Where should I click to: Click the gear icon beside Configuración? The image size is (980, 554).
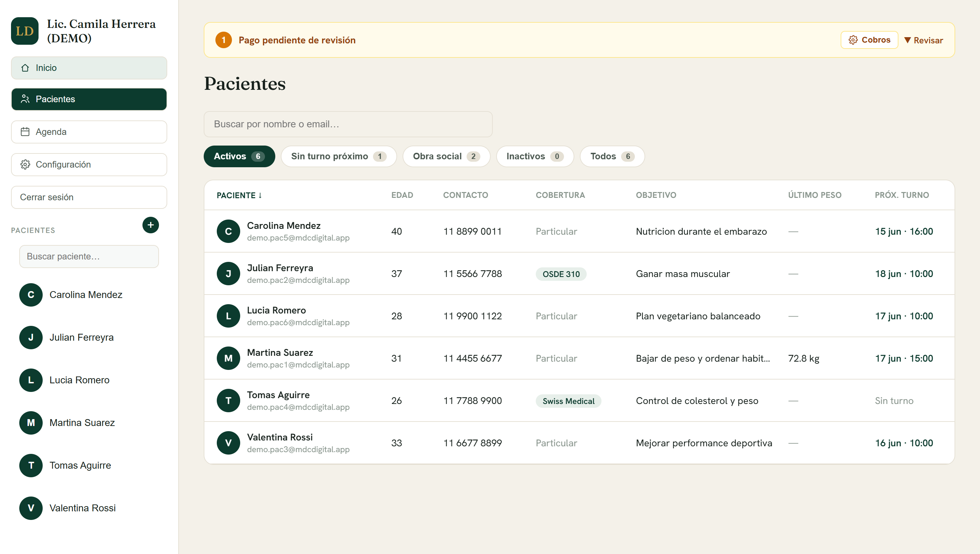(x=25, y=164)
